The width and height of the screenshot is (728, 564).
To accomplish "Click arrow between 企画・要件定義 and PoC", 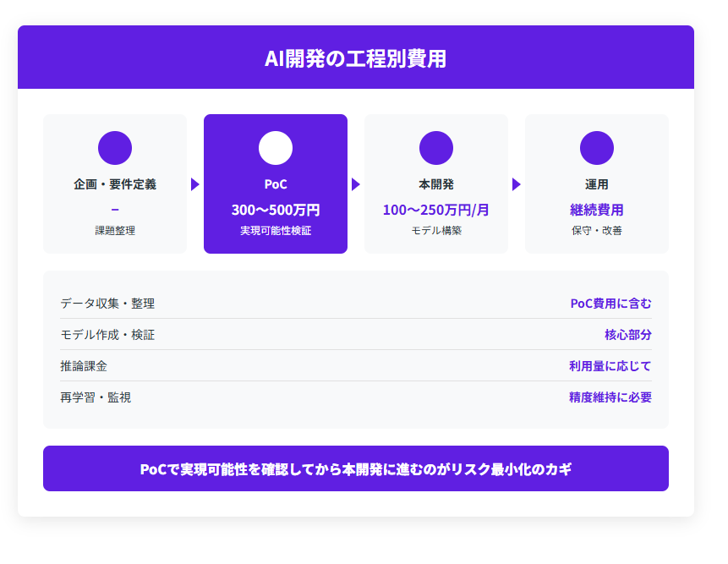I will pos(195,184).
